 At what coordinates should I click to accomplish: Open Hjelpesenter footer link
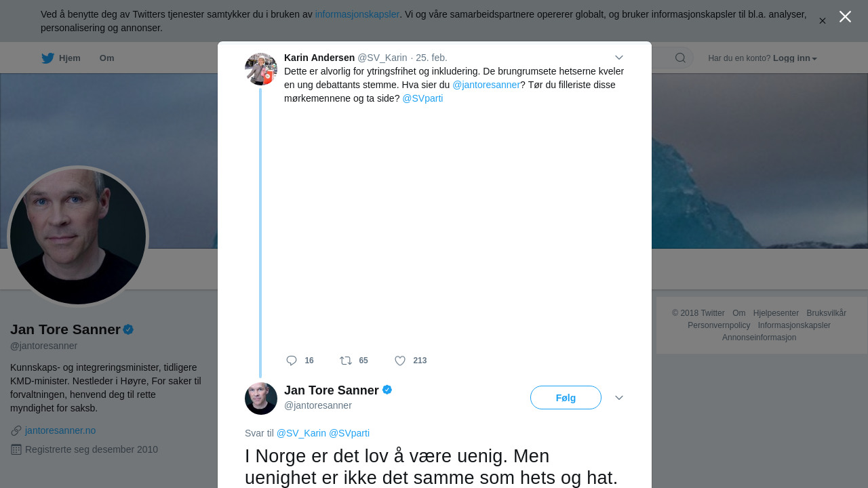click(776, 313)
